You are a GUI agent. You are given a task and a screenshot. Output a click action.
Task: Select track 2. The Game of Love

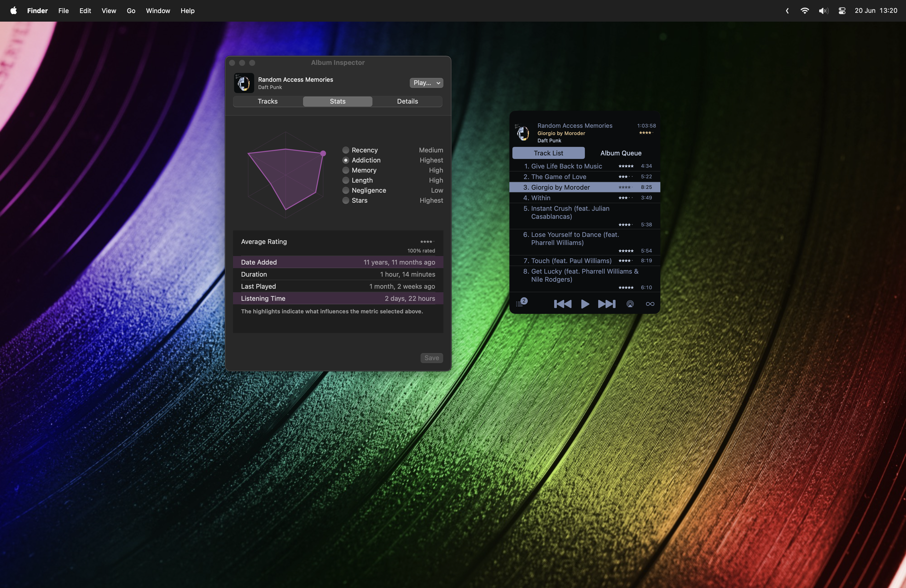tap(585, 177)
